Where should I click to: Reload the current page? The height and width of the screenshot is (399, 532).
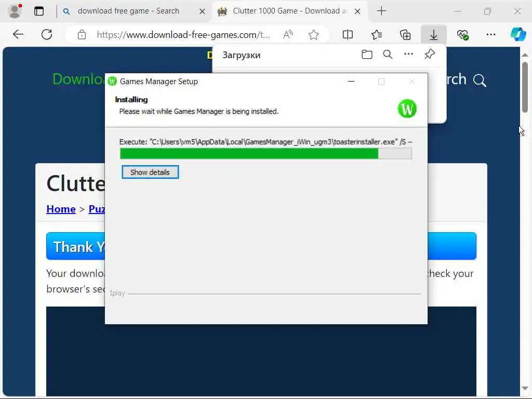(x=47, y=34)
